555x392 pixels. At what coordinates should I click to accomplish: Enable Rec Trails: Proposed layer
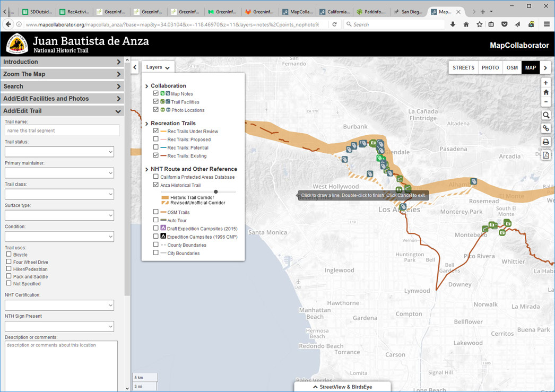point(156,138)
